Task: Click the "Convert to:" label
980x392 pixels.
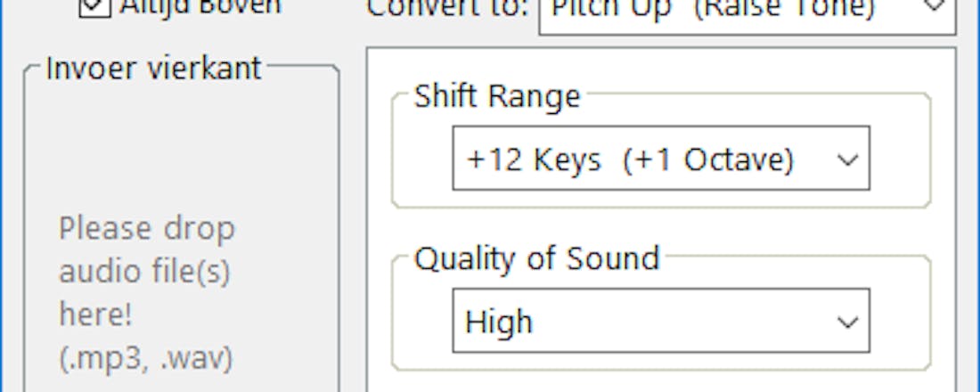Action: point(448,9)
